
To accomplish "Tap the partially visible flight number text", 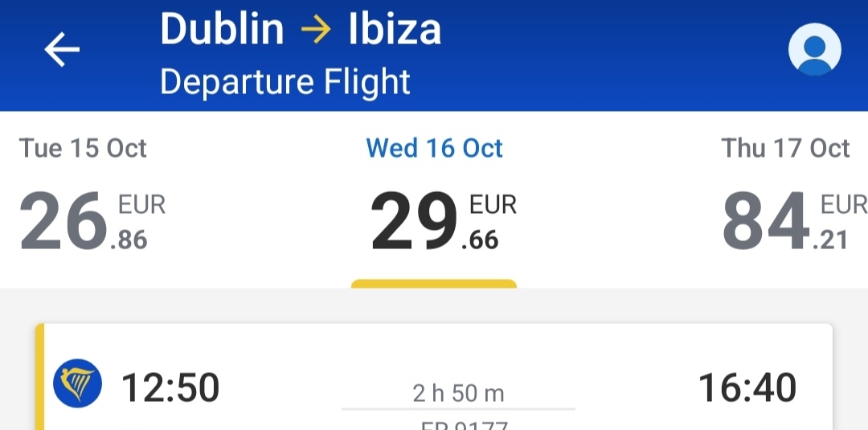I will 464,425.
